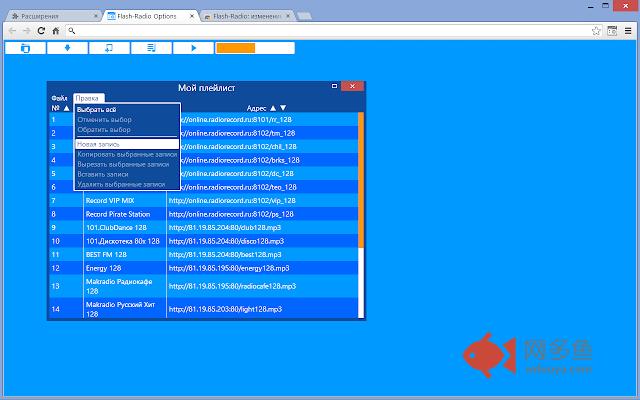This screenshot has width=640, height=400.
Task: Choose Удалить выбранные записи entry
Action: [x=127, y=184]
